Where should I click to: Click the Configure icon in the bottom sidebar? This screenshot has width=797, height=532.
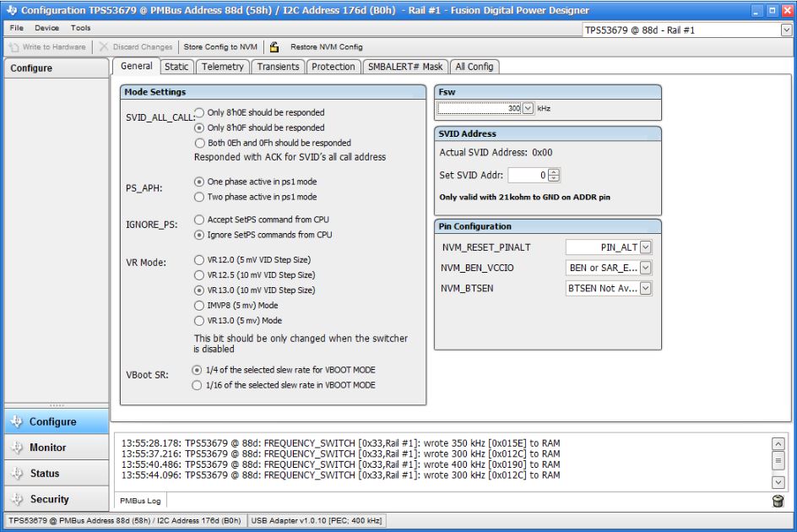[x=17, y=421]
